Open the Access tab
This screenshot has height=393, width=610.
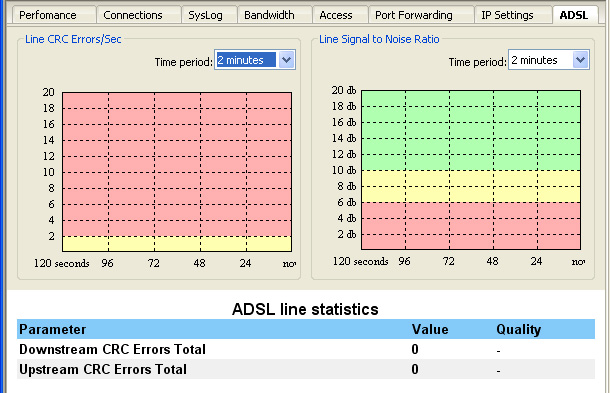tap(340, 15)
